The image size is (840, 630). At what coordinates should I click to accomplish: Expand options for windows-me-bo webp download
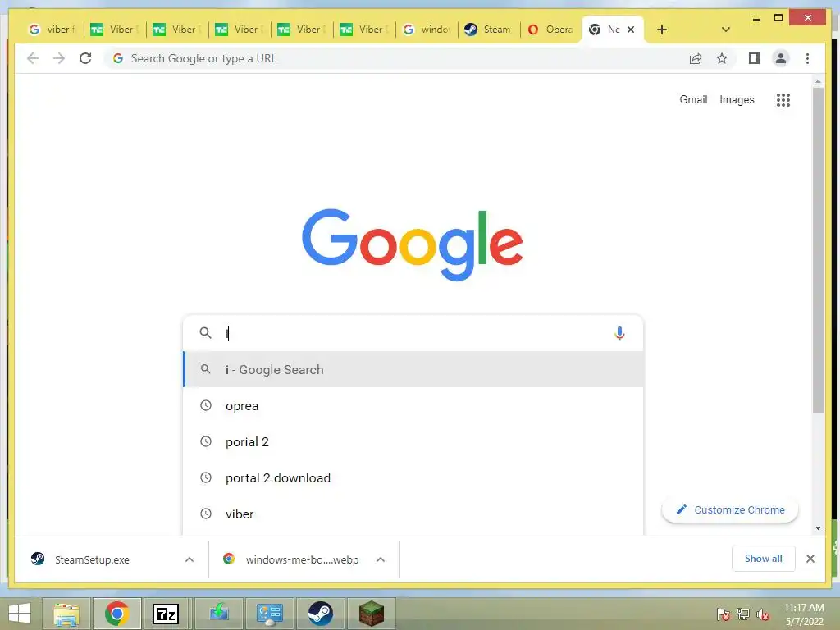pos(381,559)
